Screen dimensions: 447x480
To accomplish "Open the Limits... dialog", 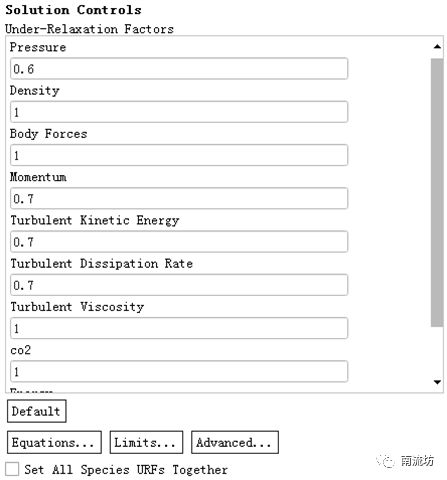I will pyautogui.click(x=146, y=442).
